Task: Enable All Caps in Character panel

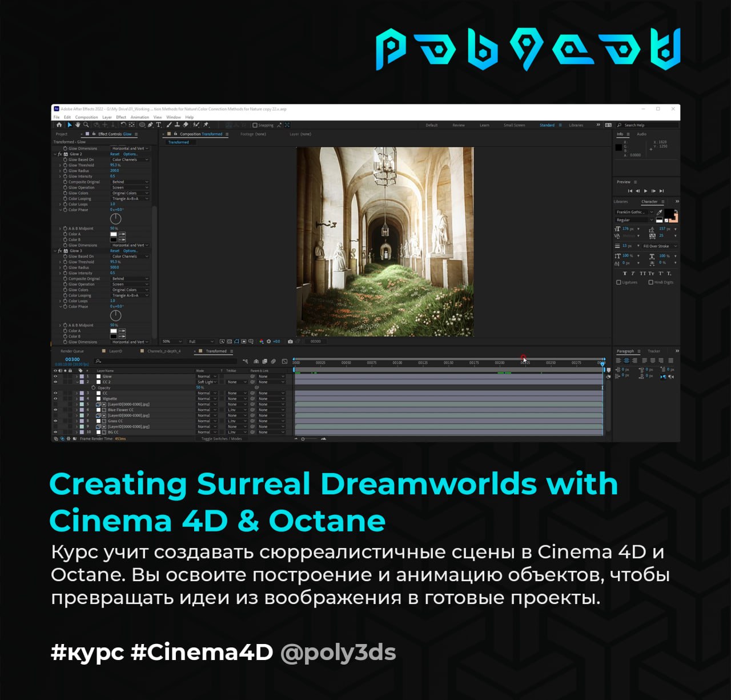Action: pyautogui.click(x=642, y=273)
